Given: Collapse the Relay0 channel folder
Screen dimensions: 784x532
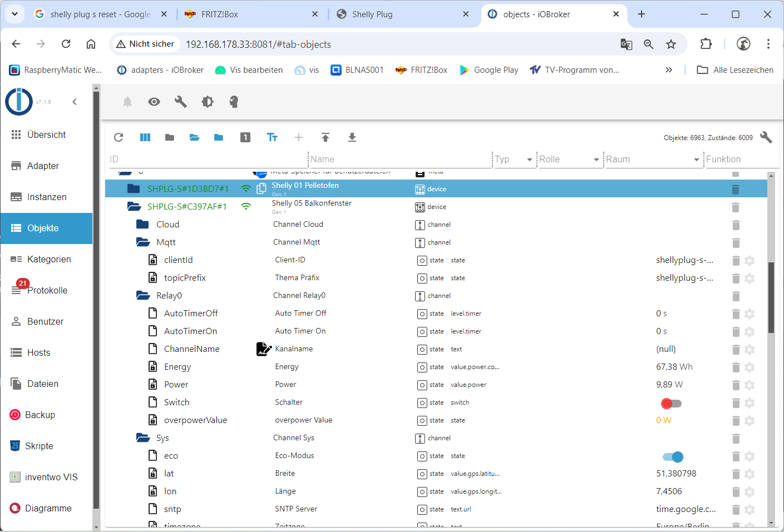Looking at the screenshot, I should coord(143,295).
